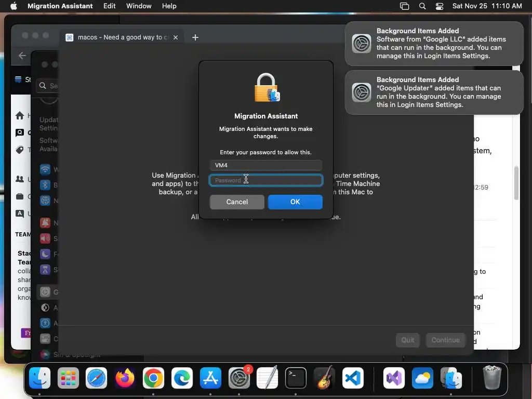Click the Sound icon in Settings sidebar
Image resolution: width=532 pixels, height=399 pixels.
point(45,238)
